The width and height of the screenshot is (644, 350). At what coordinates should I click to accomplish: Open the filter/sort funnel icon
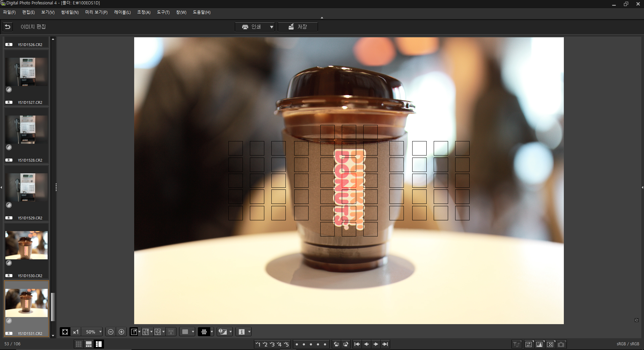[x=517, y=344]
